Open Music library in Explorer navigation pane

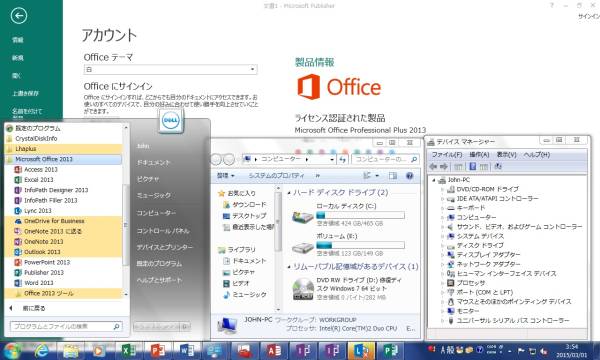pos(245,295)
